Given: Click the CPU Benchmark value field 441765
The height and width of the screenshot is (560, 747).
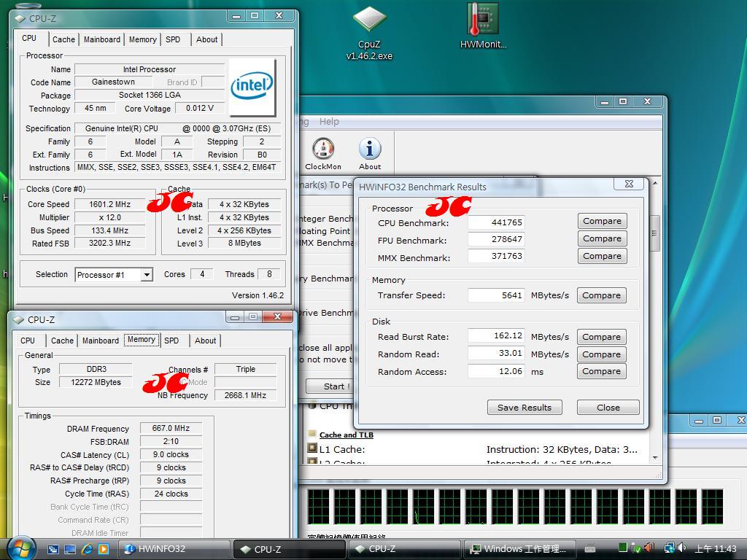Looking at the screenshot, I should point(496,222).
